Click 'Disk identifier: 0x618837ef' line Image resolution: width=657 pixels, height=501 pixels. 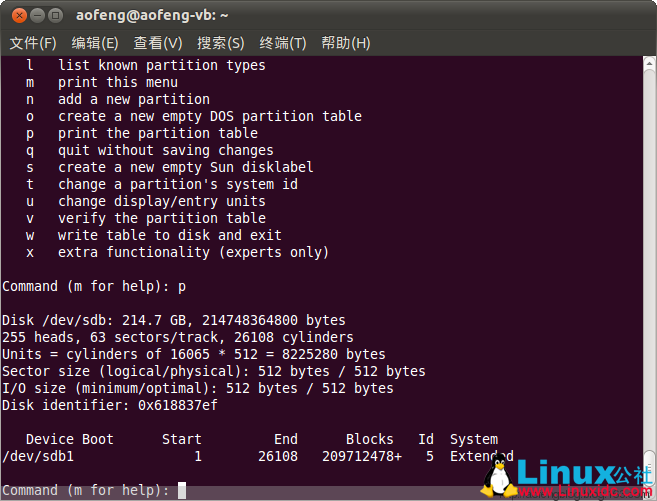[110, 405]
